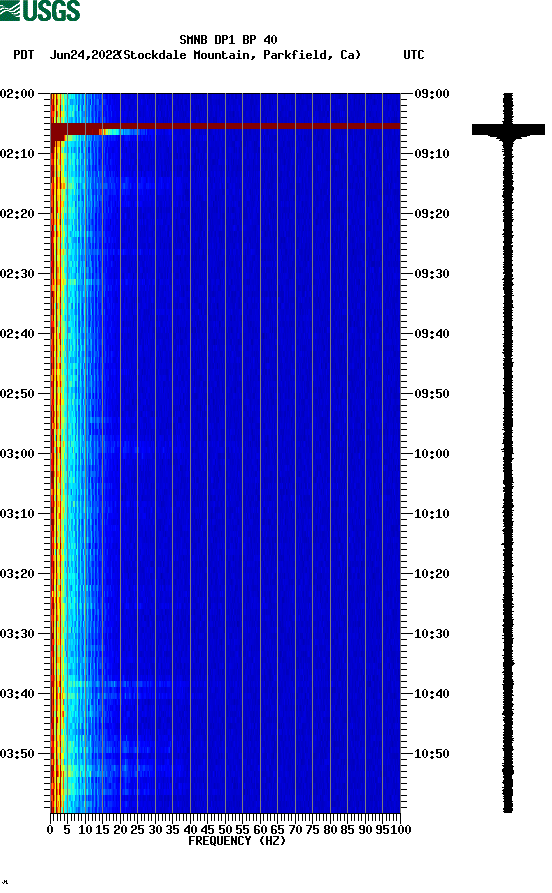The height and width of the screenshot is (893, 552).
Task: Click the 03:50 PDT time label
Action: coord(17,753)
